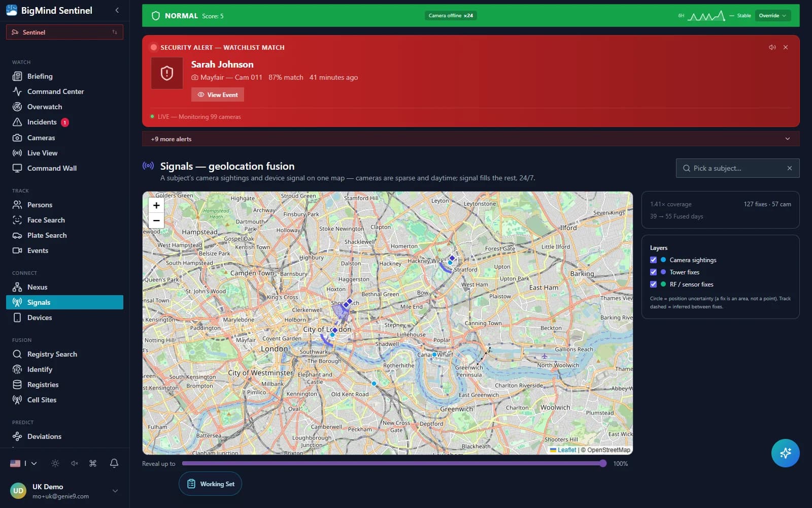Open the Working Set panel

[210, 484]
